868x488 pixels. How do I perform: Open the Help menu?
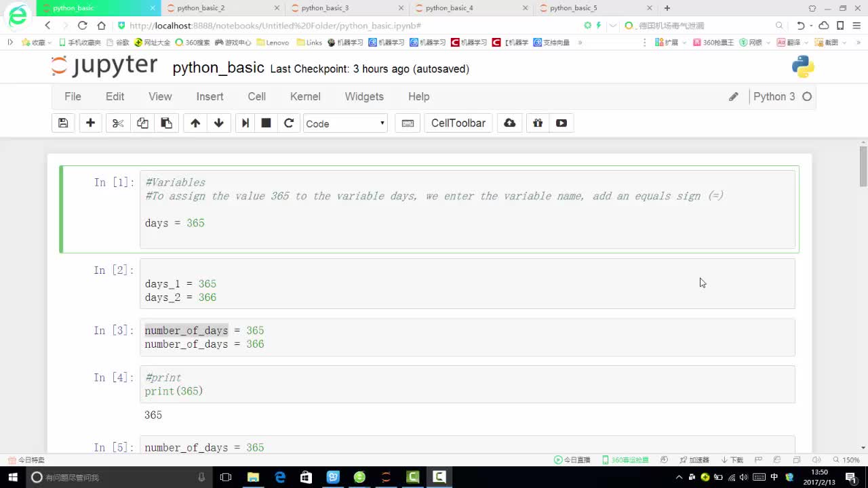coord(418,96)
